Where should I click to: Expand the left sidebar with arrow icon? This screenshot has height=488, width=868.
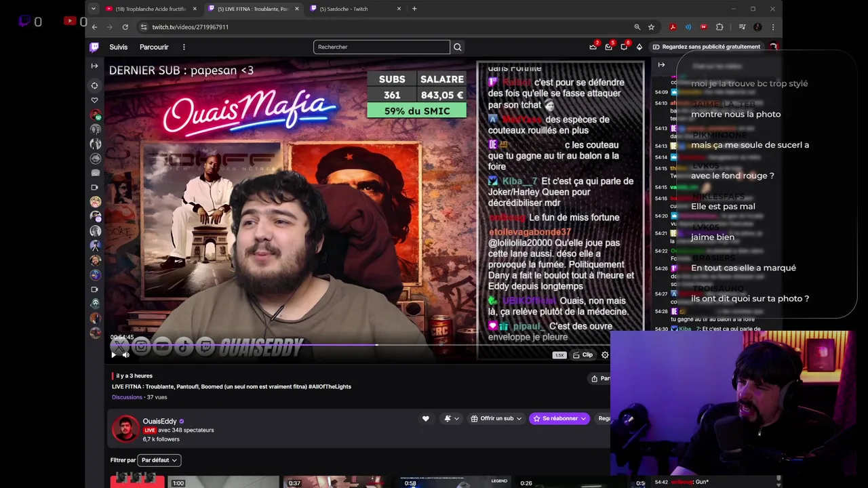point(94,66)
